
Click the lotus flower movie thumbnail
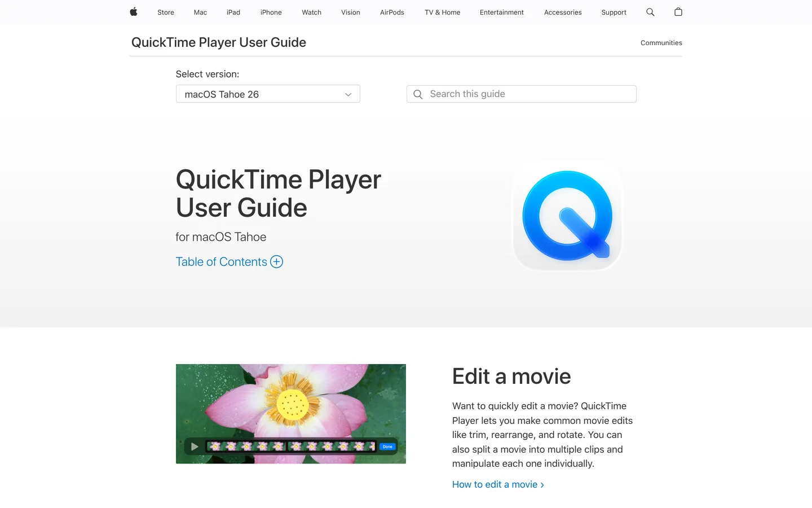[291, 414]
